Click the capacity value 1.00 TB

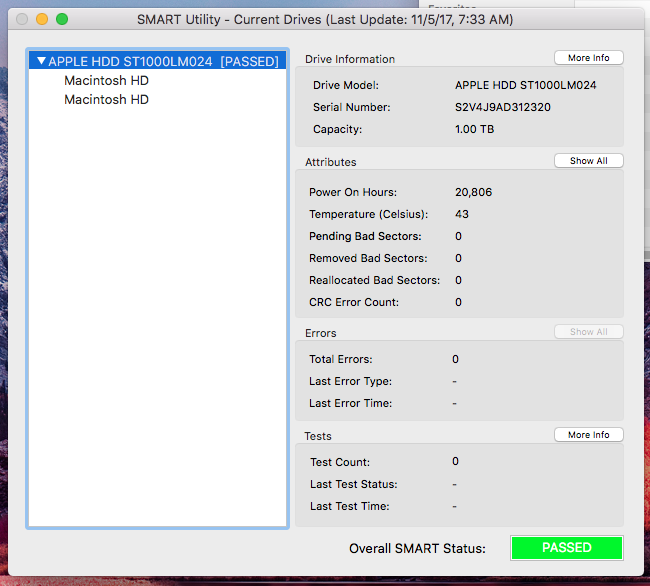pos(475,129)
